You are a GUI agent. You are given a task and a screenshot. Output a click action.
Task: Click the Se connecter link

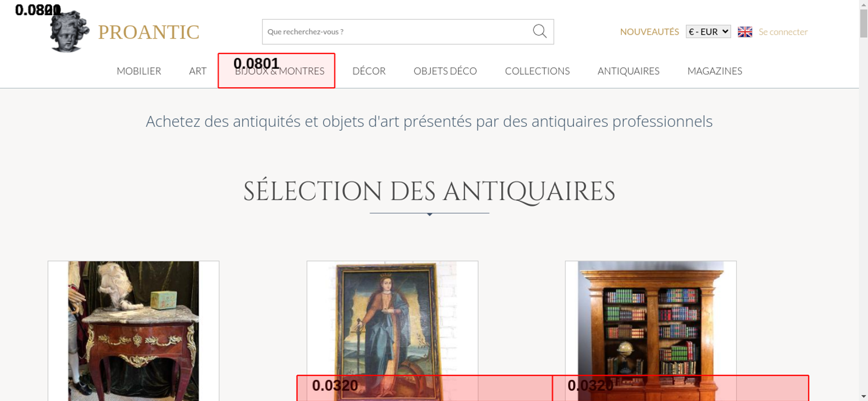coord(783,32)
